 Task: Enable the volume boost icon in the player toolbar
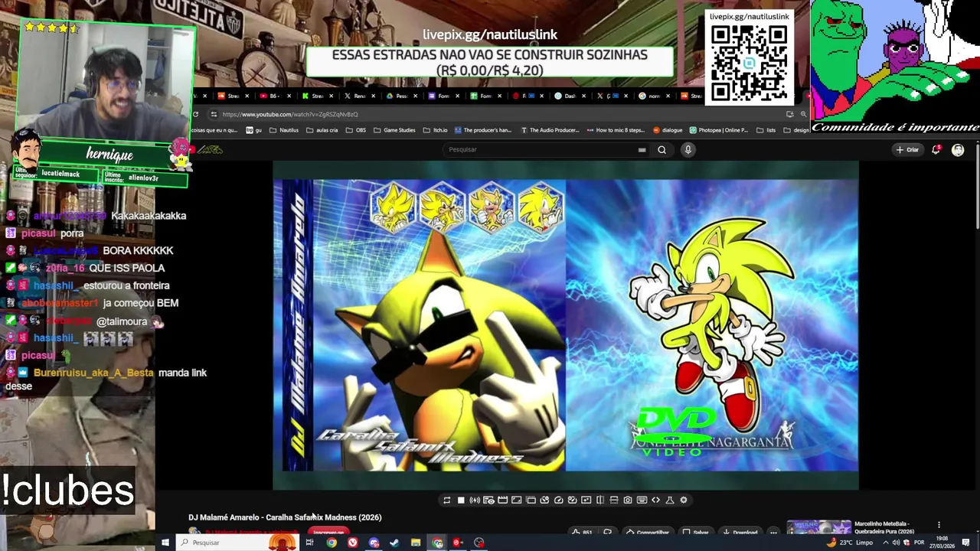coord(475,500)
